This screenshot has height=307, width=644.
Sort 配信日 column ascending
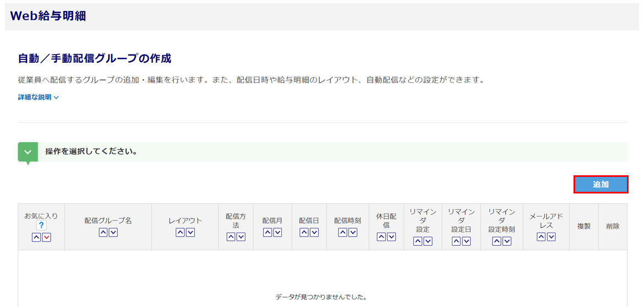point(304,233)
